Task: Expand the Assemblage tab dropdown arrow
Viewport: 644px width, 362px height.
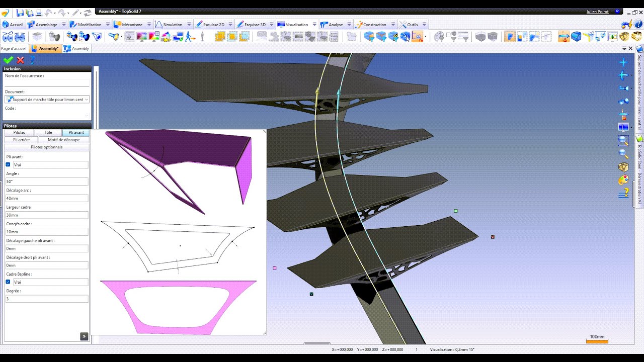Action: (63, 24)
